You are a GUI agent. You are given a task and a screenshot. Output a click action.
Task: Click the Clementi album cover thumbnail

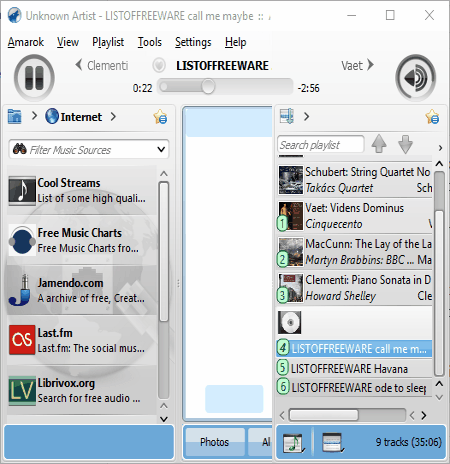291,288
